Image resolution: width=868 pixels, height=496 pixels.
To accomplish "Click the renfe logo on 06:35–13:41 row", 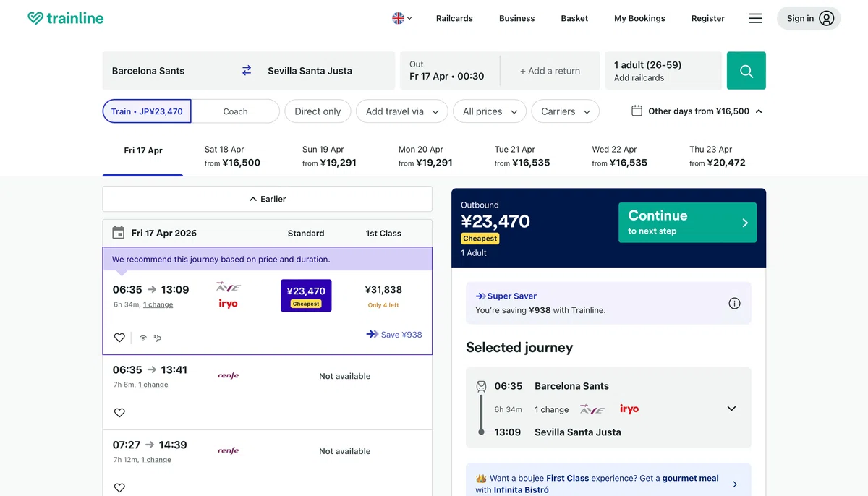I will [x=228, y=375].
